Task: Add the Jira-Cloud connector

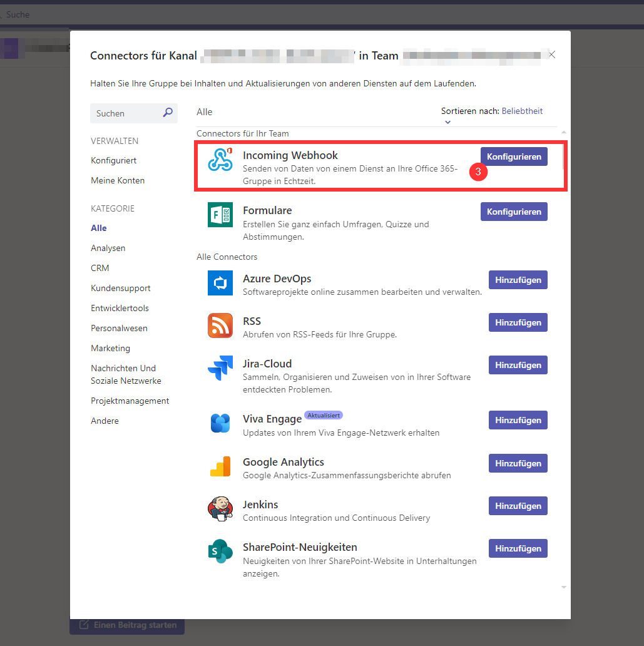Action: click(x=518, y=365)
